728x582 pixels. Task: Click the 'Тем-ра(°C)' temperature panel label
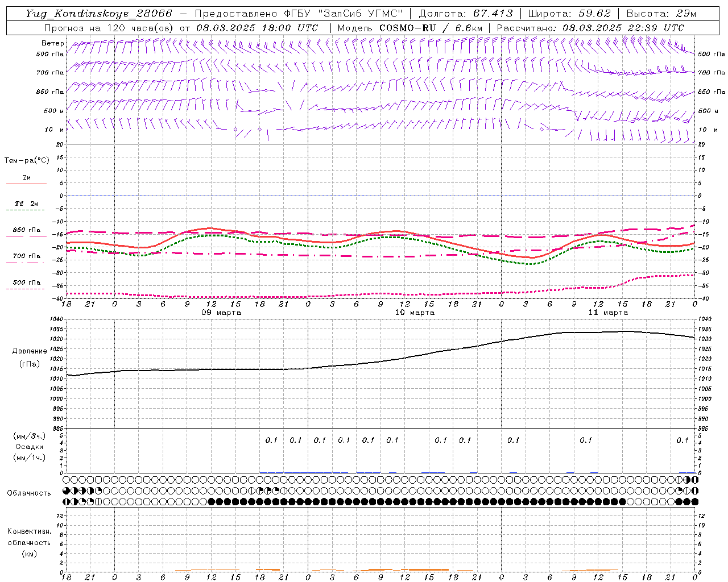tap(27, 161)
